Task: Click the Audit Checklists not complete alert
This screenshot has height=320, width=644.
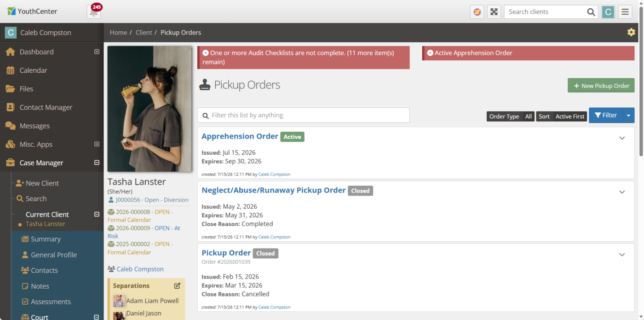Action: pyautogui.click(x=304, y=58)
